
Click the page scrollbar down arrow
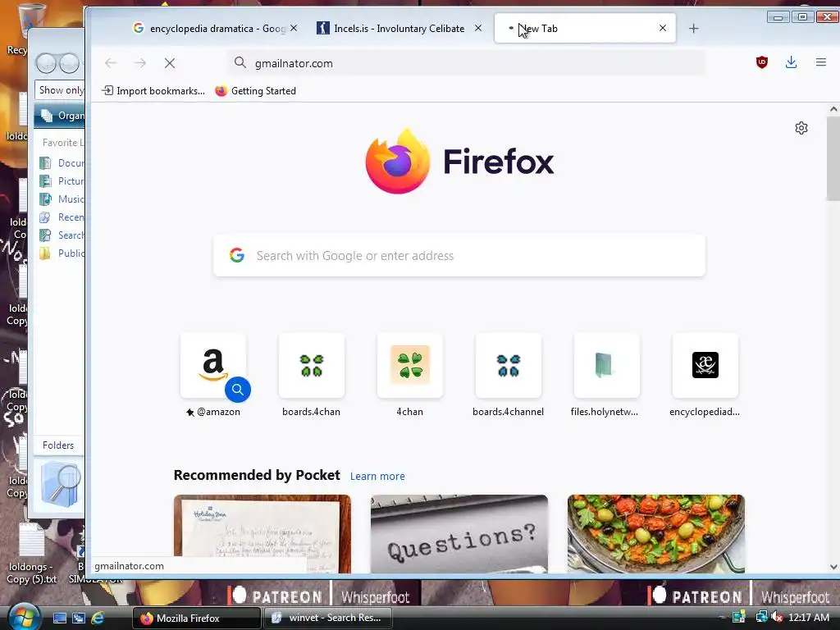(833, 567)
